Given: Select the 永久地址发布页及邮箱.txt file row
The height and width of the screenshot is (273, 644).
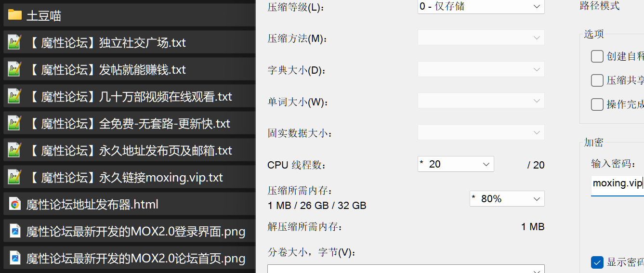Looking at the screenshot, I should [x=128, y=150].
